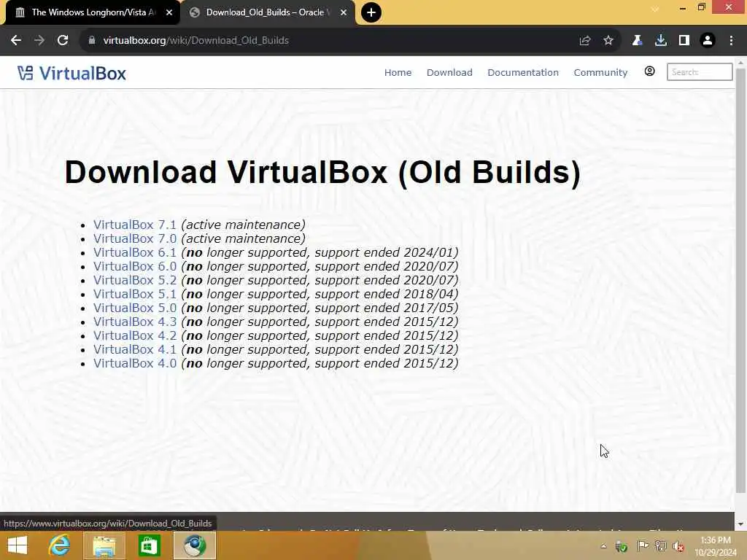Focus the site Search field
Image resolution: width=747 pixels, height=560 pixels.
click(700, 72)
